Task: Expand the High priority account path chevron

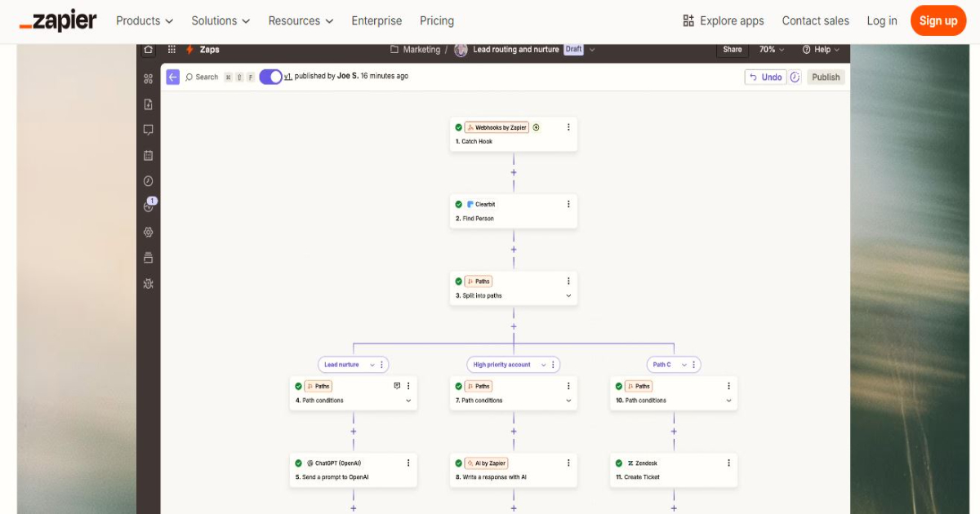Action: (544, 365)
